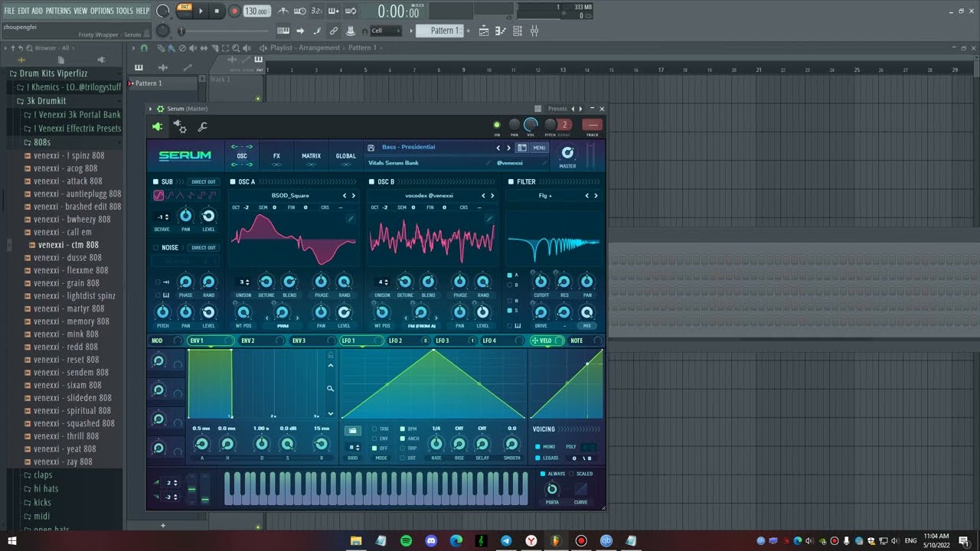Enable LFO TRIG mode checkbox
The width and height of the screenshot is (980, 551).
pyautogui.click(x=374, y=429)
